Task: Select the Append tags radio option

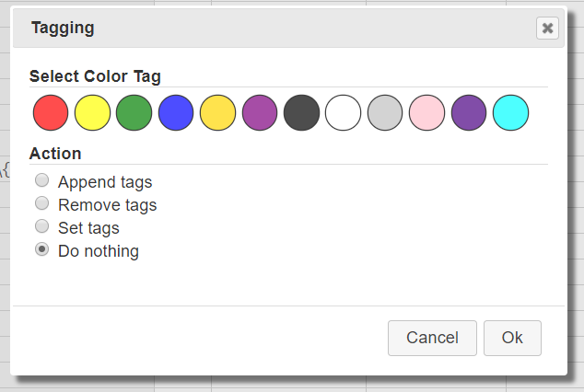Action: tap(42, 181)
